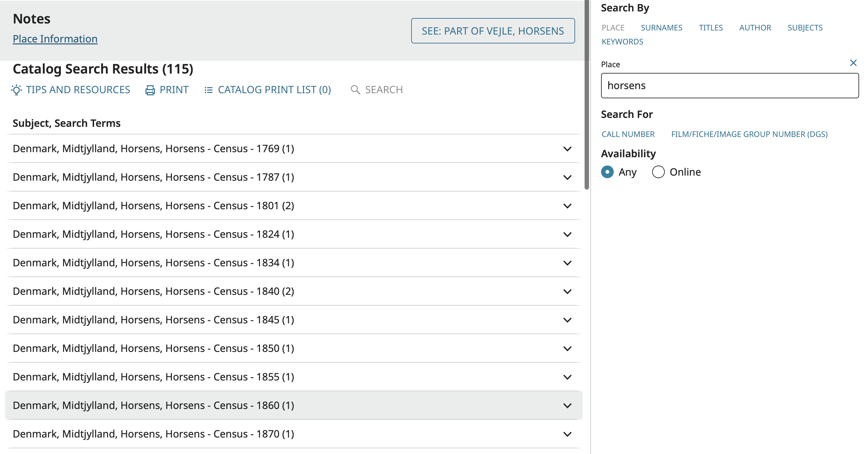Select the Any availability radio button
The height and width of the screenshot is (454, 868).
pos(607,172)
